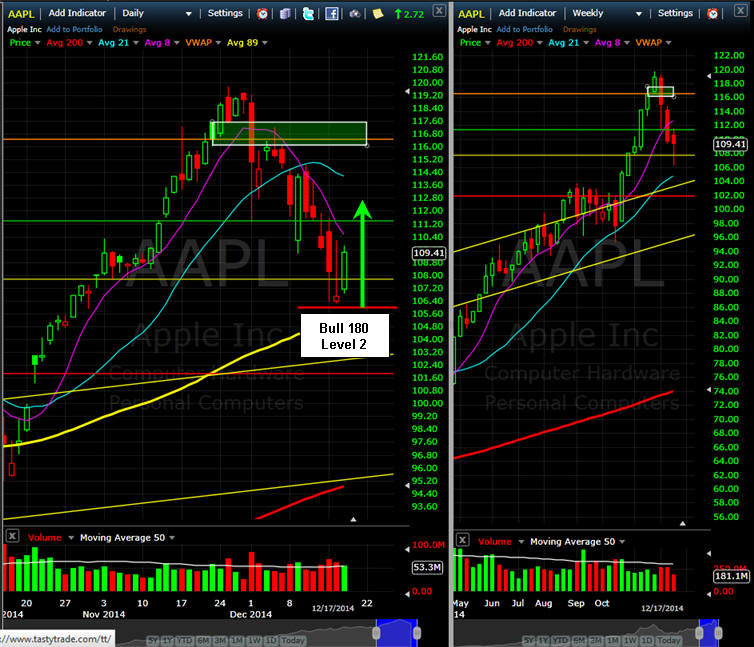
Task: Expand VWAP options in Daily chart
Action: 218,43
